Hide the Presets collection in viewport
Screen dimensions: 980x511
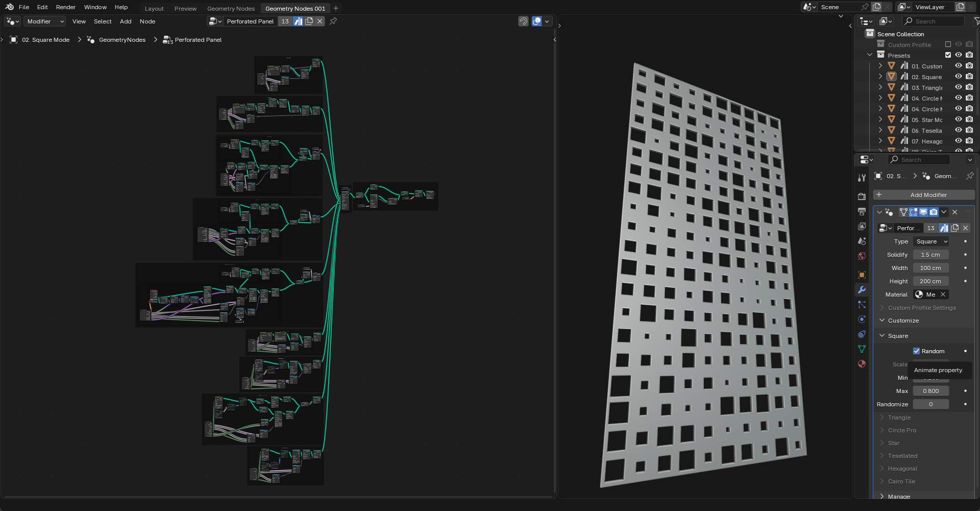click(x=958, y=55)
